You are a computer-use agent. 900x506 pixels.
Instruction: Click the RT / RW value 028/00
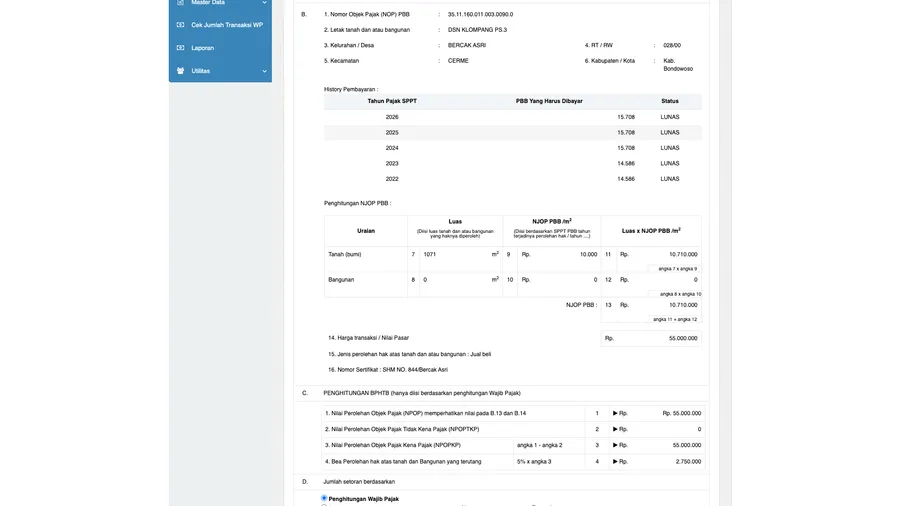pos(672,45)
